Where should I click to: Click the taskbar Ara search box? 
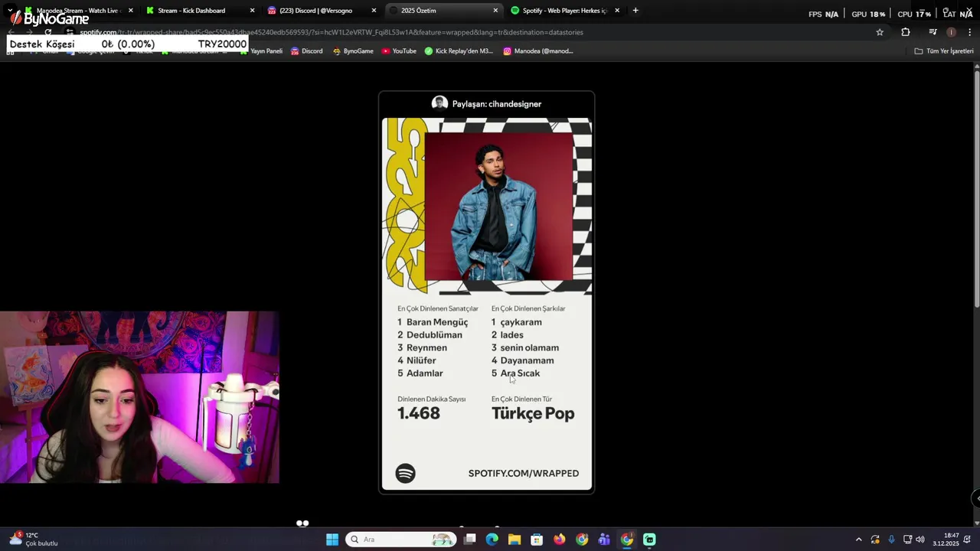coord(400,540)
